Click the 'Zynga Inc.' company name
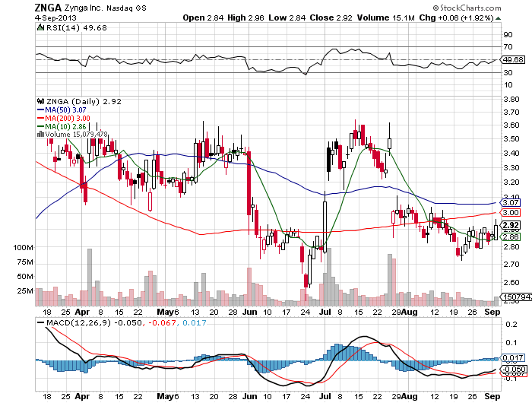Image resolution: width=532 pixels, height=403 pixels. 84,8
